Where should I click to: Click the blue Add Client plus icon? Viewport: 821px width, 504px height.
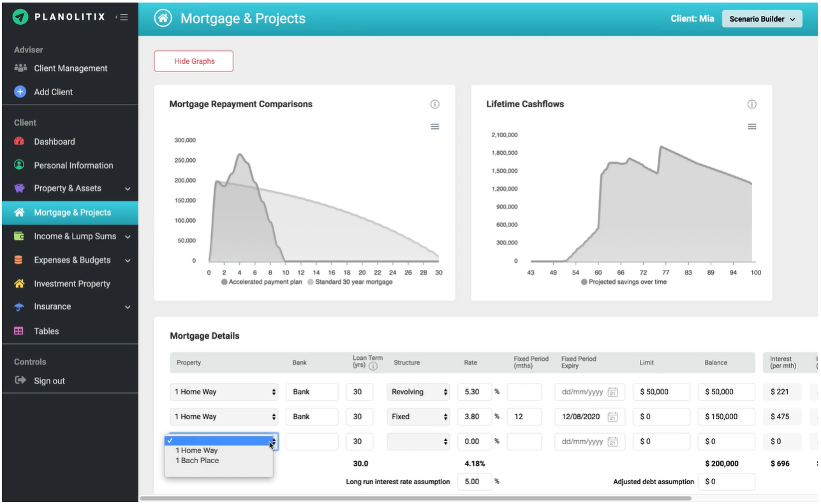point(20,92)
